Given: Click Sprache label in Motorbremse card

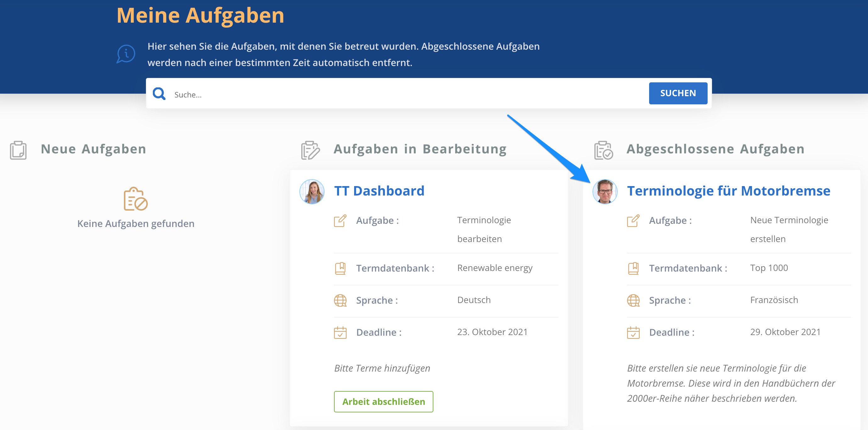Looking at the screenshot, I should pos(670,300).
